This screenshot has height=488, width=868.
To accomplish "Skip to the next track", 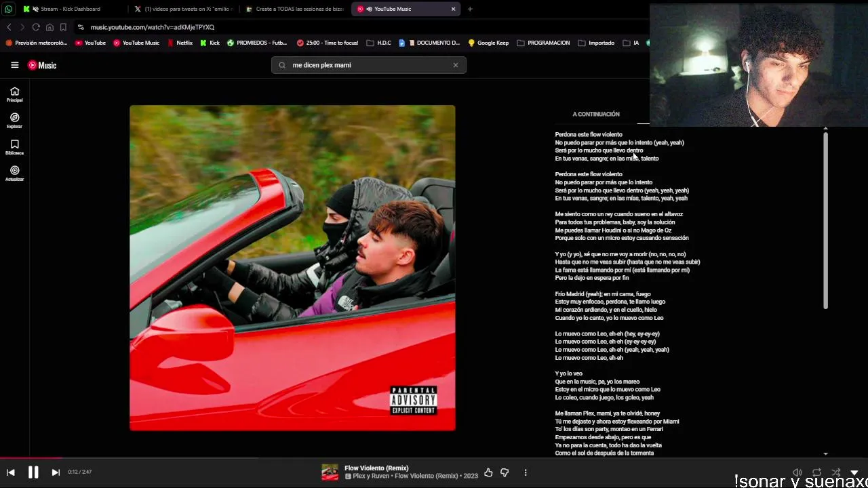I will click(x=56, y=472).
